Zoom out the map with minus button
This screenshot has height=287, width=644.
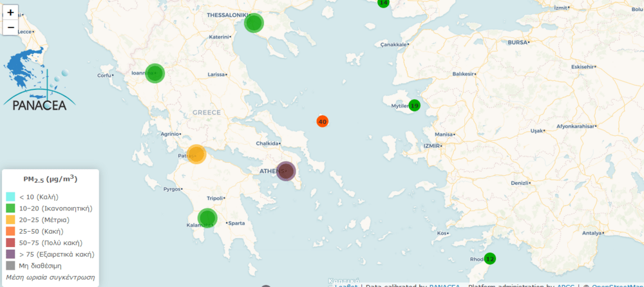point(10,28)
